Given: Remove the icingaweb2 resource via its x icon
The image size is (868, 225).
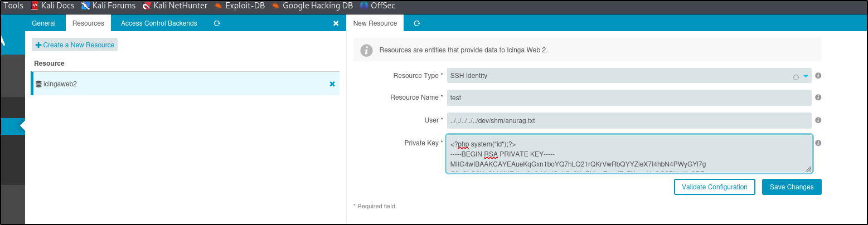Looking at the screenshot, I should [x=332, y=84].
